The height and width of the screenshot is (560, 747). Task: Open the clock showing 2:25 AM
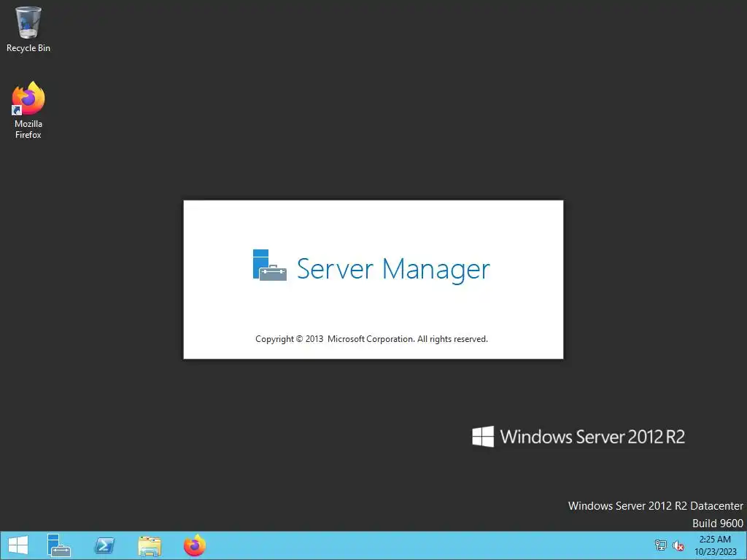tap(715, 545)
